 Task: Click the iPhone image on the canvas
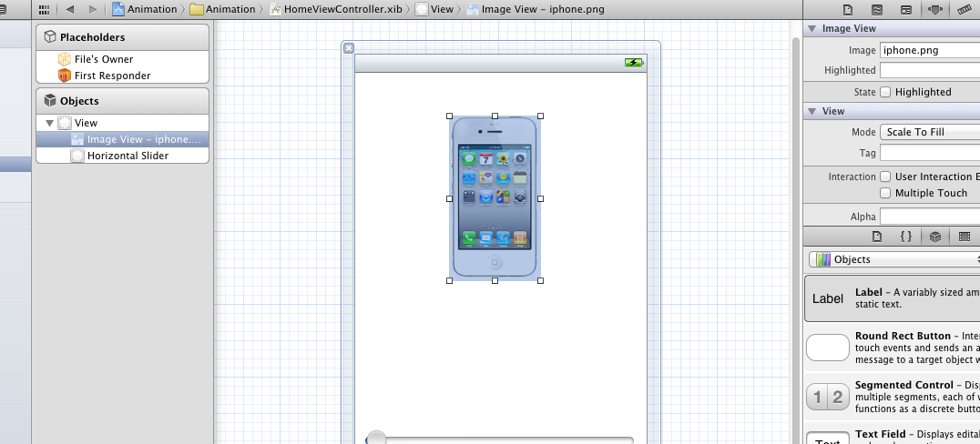495,198
